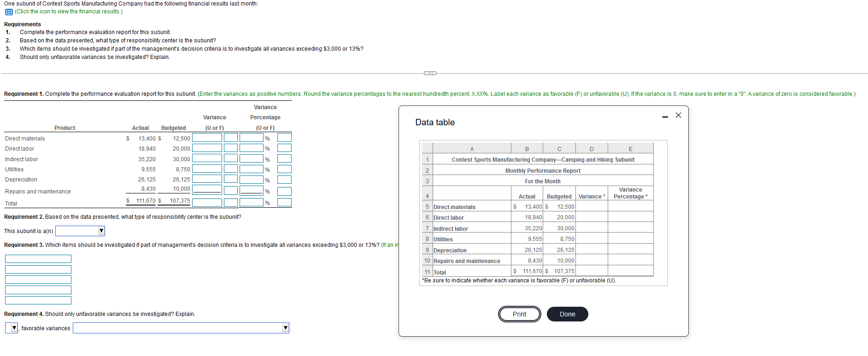This screenshot has width=868, height=356.
Task: Click Repairs and maintenance variance input
Action: pyautogui.click(x=207, y=190)
